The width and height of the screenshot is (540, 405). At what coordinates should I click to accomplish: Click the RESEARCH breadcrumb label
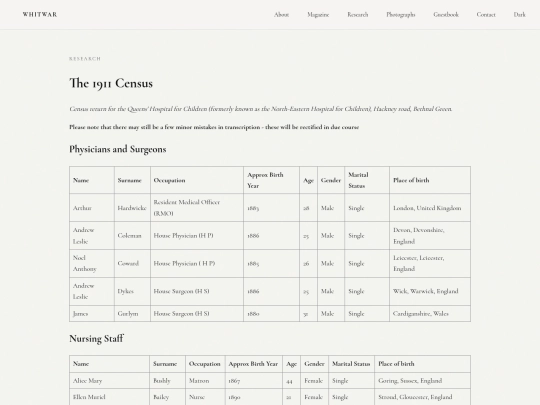[85, 59]
